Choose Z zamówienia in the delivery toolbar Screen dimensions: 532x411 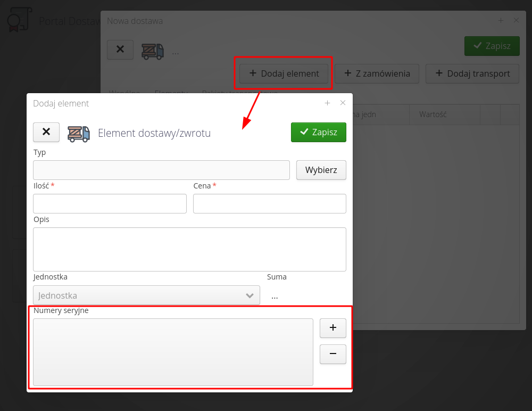tap(377, 73)
